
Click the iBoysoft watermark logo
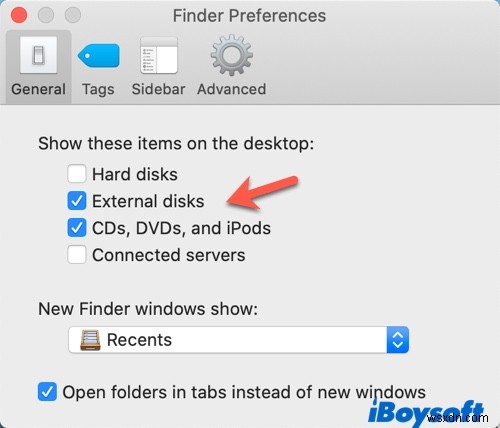(x=426, y=413)
